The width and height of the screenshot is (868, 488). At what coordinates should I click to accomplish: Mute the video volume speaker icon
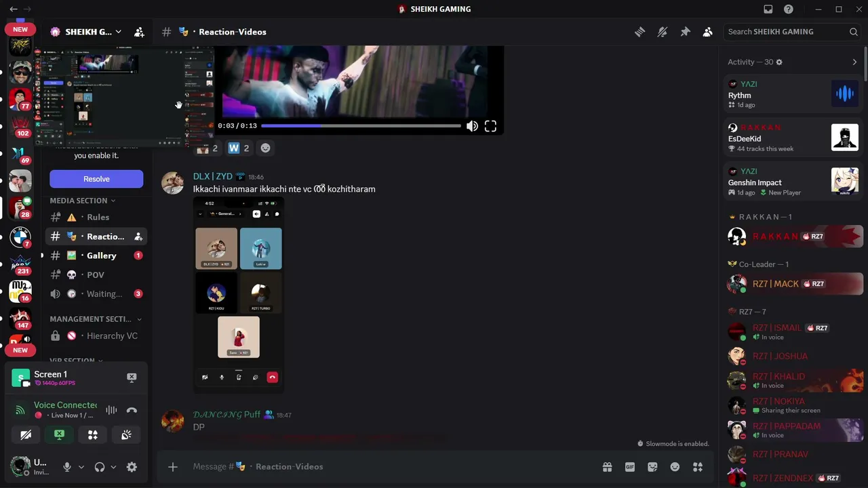click(472, 126)
